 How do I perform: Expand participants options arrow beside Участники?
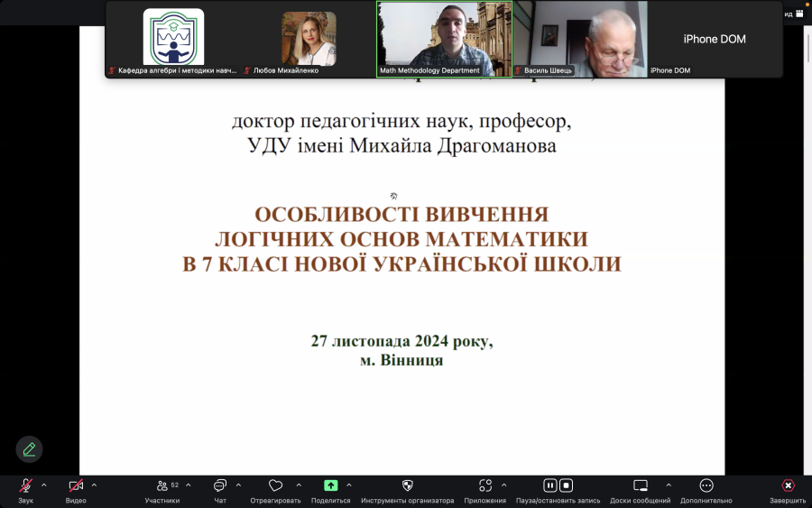click(x=189, y=485)
